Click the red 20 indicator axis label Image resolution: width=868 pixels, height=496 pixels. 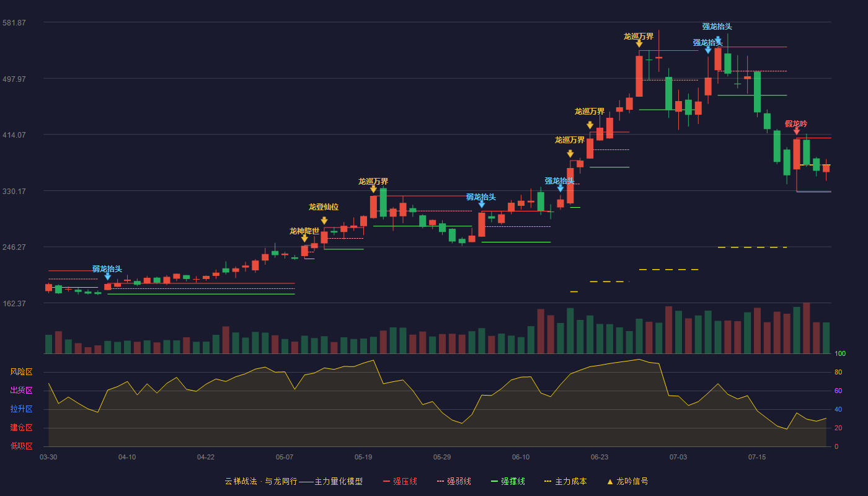click(838, 428)
